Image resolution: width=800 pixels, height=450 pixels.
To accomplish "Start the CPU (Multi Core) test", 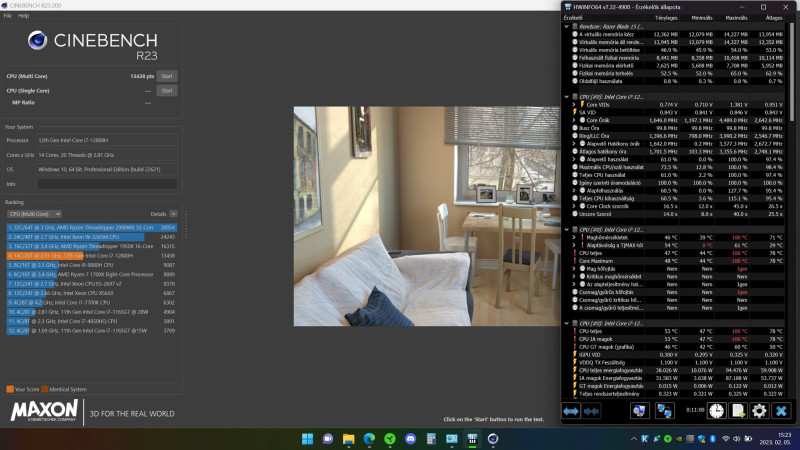I will [167, 76].
